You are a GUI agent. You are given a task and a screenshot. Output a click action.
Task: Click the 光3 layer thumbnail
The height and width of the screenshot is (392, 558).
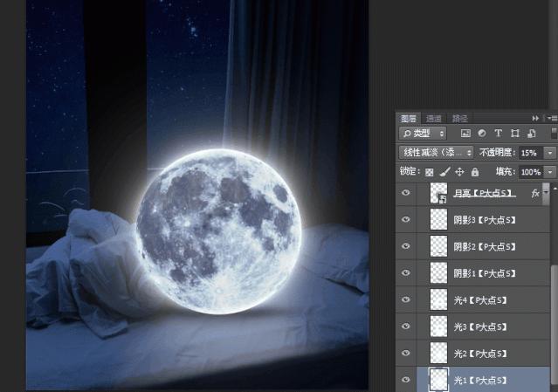pyautogui.click(x=439, y=327)
